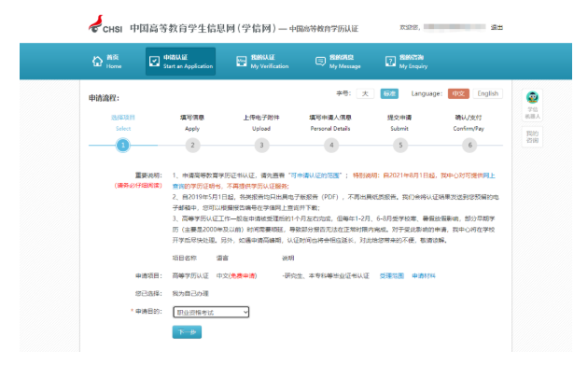588x365 pixels.
Task: Expand the 申请目的 dropdown
Action: pyautogui.click(x=211, y=312)
